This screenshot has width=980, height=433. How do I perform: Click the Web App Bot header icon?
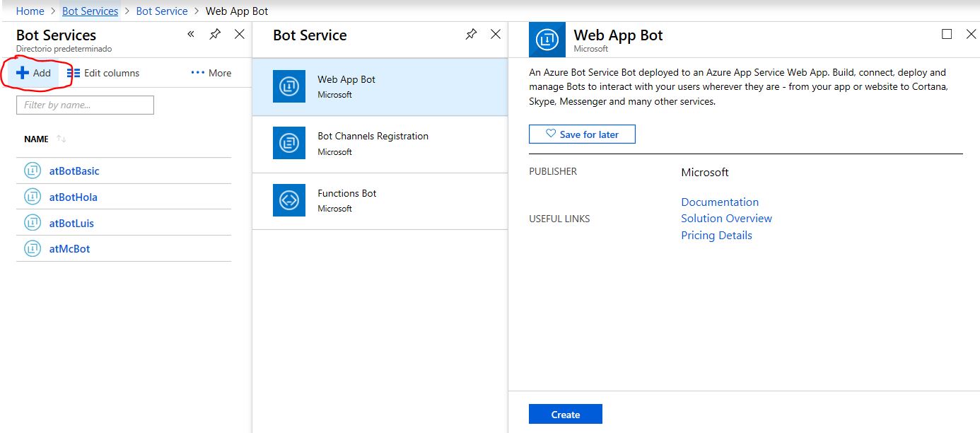click(547, 40)
